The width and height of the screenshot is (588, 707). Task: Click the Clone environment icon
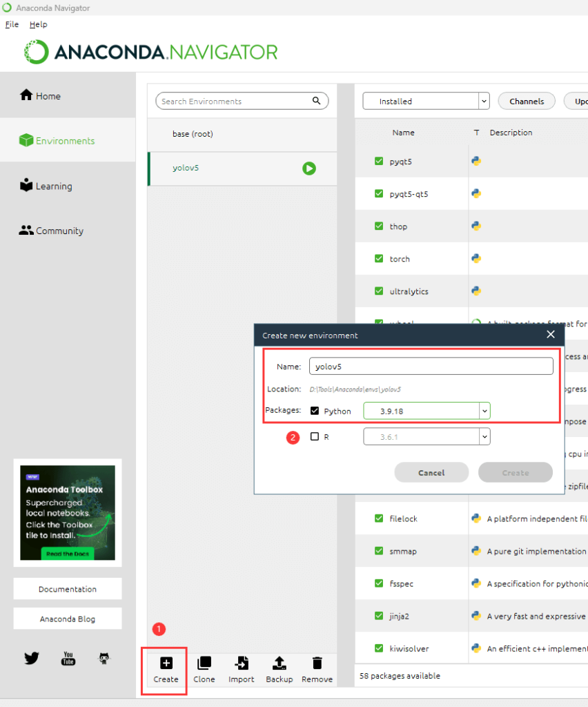[204, 663]
